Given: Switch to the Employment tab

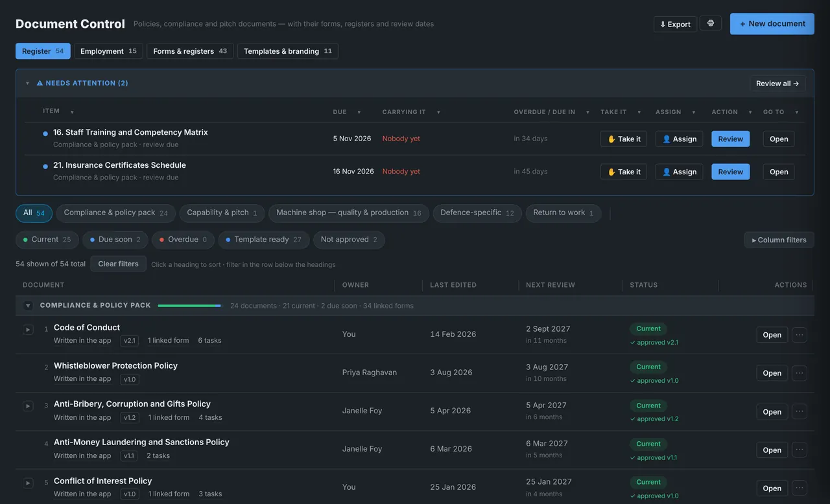Looking at the screenshot, I should point(108,51).
